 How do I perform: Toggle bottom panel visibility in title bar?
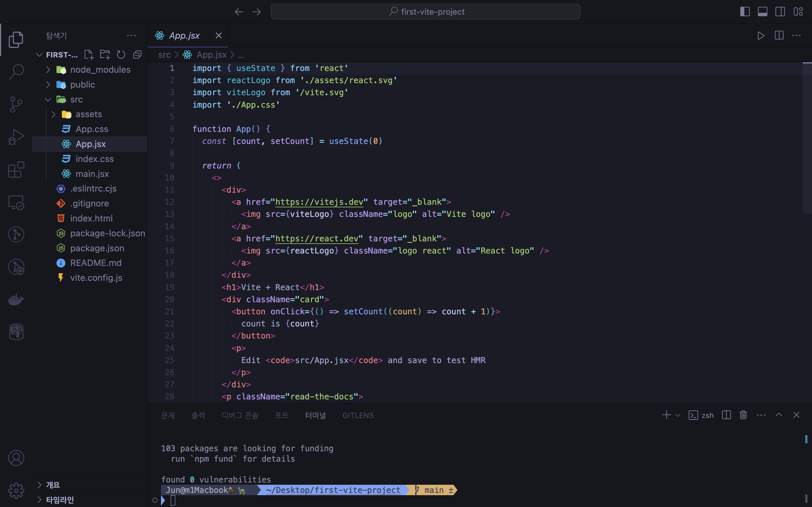coord(762,12)
